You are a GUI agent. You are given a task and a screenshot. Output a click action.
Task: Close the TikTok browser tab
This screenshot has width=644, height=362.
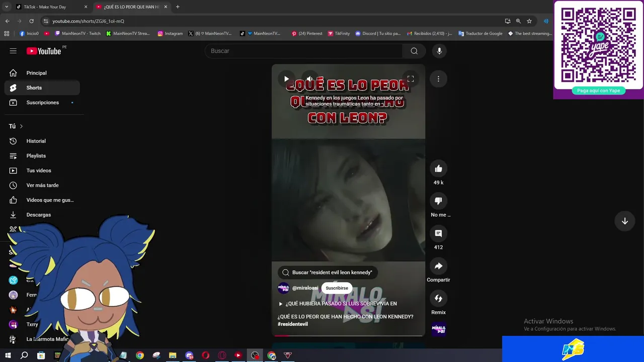coord(86,7)
